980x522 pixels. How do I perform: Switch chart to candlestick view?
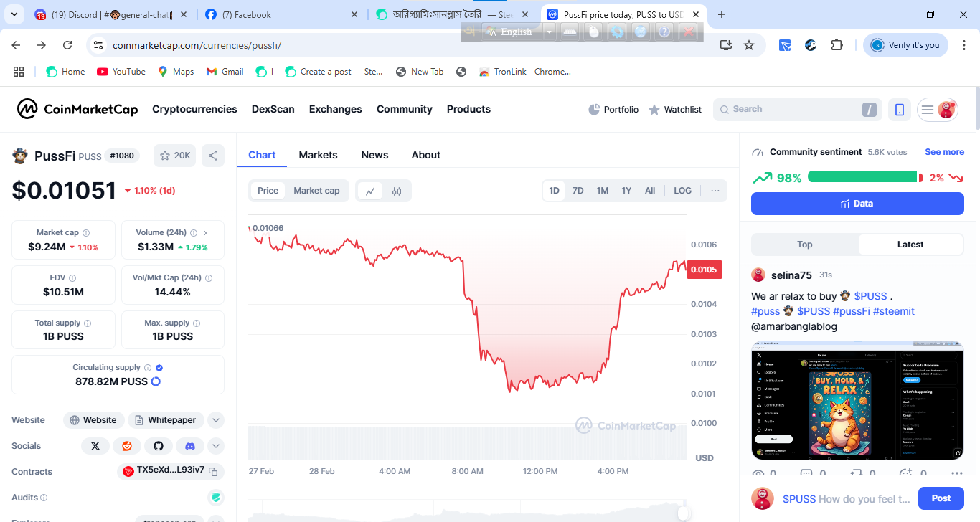397,191
